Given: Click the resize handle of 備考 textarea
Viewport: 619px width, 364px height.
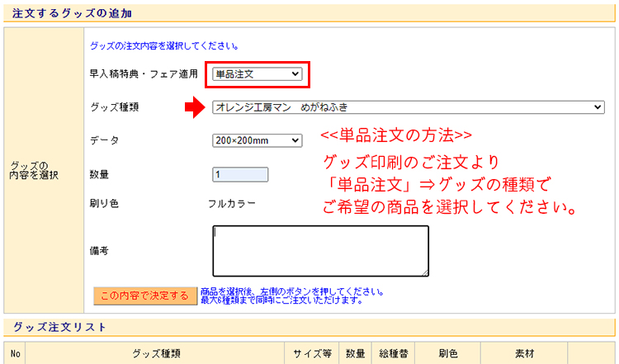Looking at the screenshot, I should pyautogui.click(x=425, y=272).
